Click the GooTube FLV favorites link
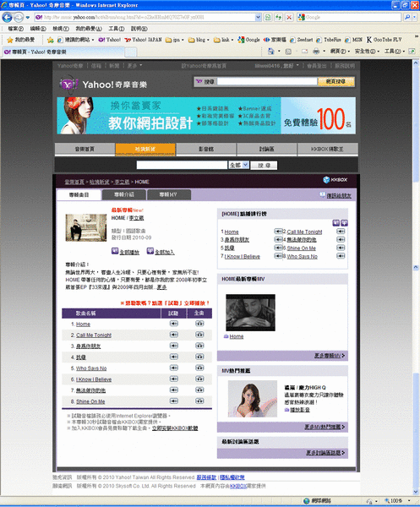Screen dimensions: 420x507 pos(385,40)
